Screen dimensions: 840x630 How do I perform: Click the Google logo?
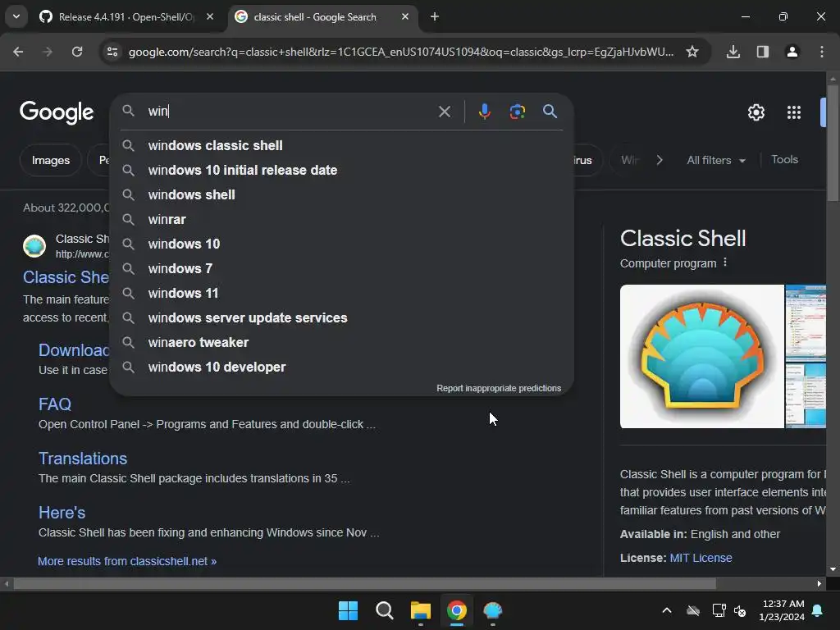click(57, 112)
